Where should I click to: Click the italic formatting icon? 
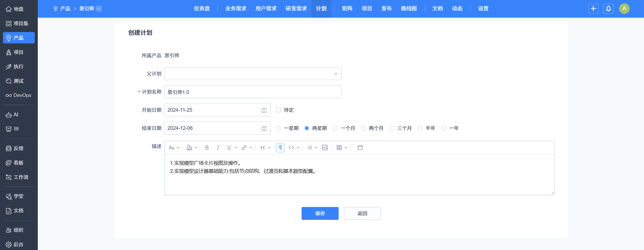point(218,148)
